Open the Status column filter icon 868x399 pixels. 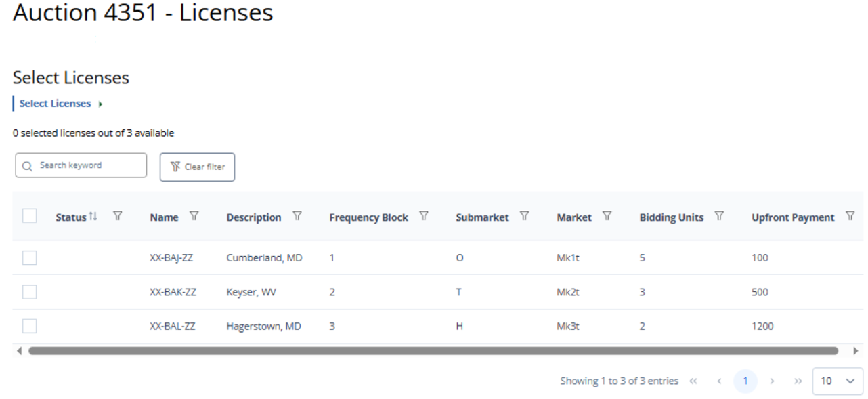point(118,217)
